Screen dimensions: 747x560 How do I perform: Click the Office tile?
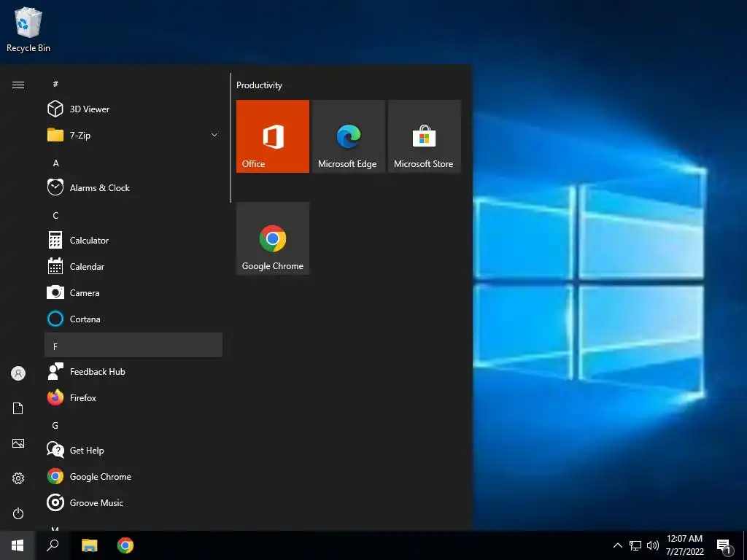(x=273, y=136)
